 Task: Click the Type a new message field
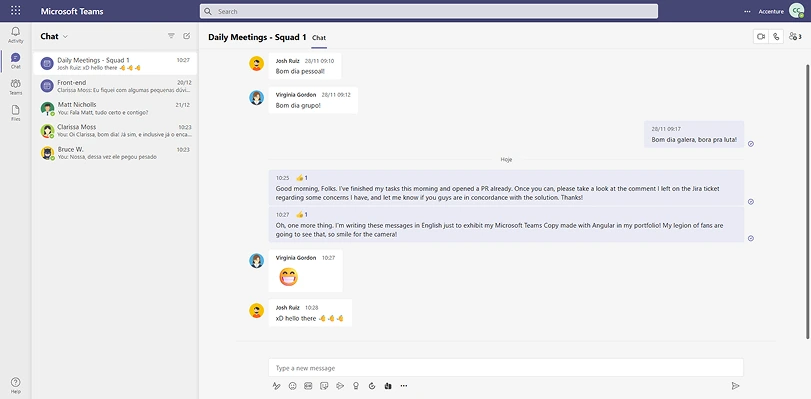tap(506, 368)
